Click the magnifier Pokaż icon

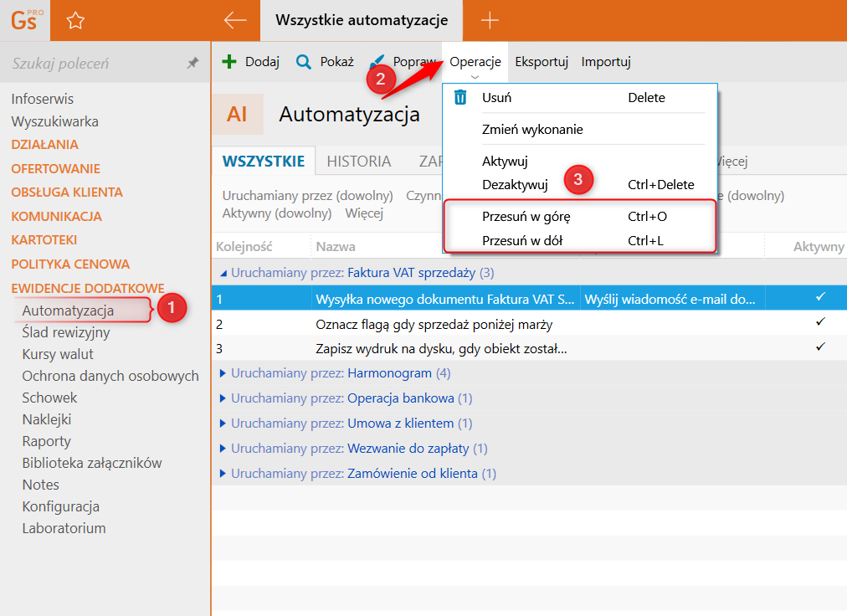pyautogui.click(x=304, y=62)
